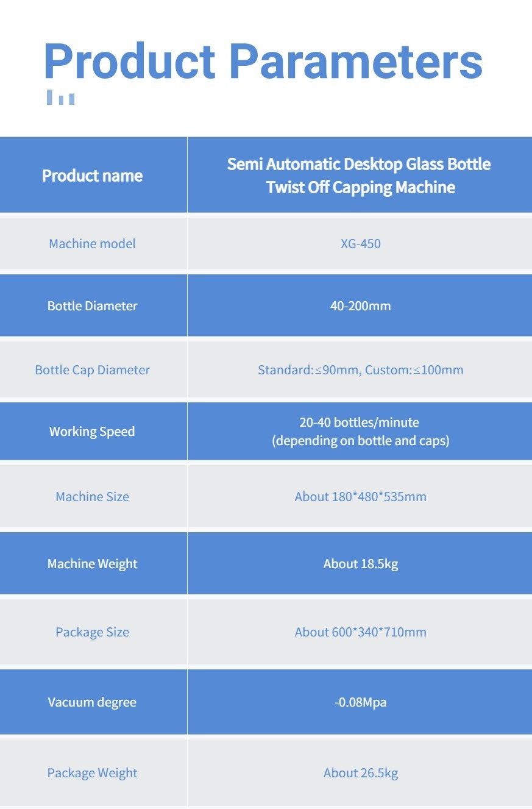Select the "Machine Size" label
Image resolution: width=532 pixels, height=809 pixels.
coord(93,497)
